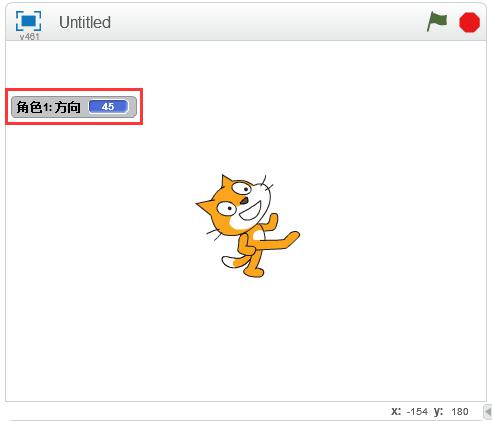Screen dimensions: 492x421
Task: Stop the project with red octagon
Action: pos(469,22)
